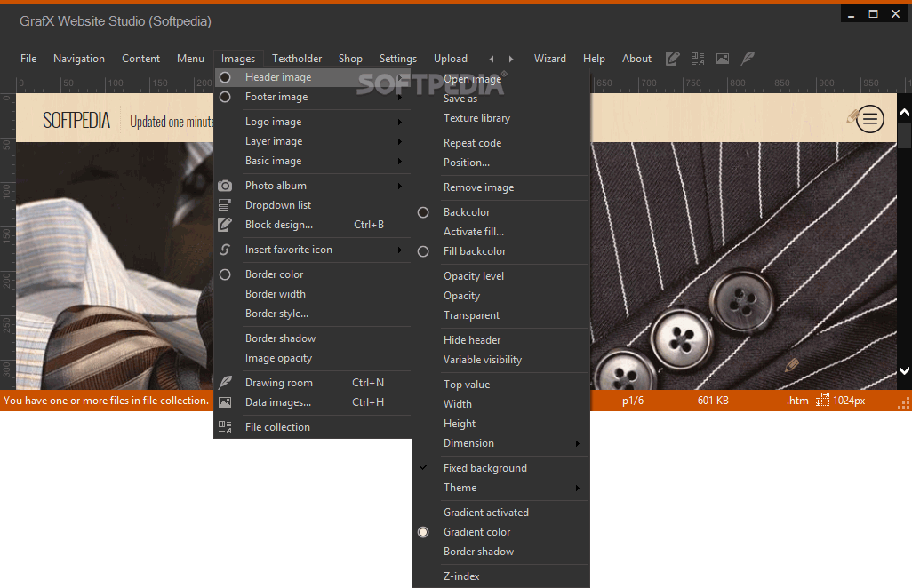Select Z-index entry

click(461, 576)
